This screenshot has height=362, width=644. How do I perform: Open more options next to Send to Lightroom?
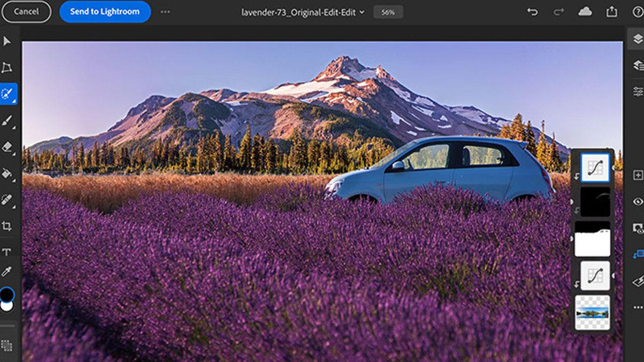tap(165, 11)
